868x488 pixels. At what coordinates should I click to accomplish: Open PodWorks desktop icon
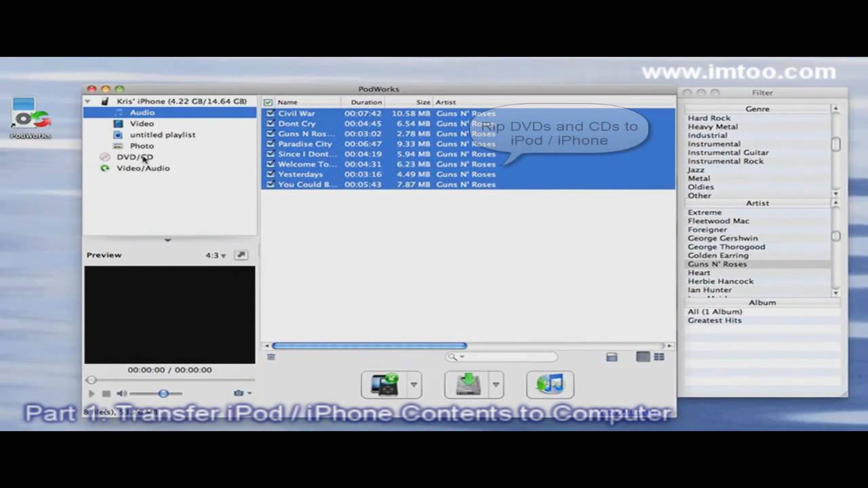(31, 118)
